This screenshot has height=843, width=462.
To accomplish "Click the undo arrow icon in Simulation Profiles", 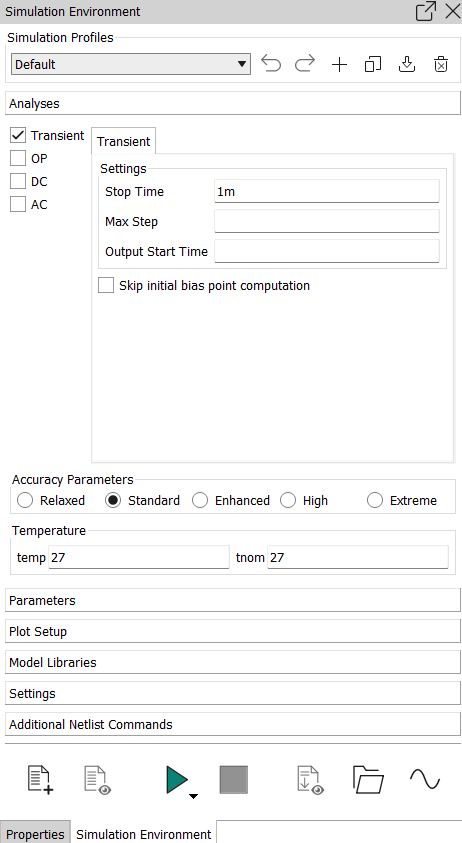I will click(271, 65).
